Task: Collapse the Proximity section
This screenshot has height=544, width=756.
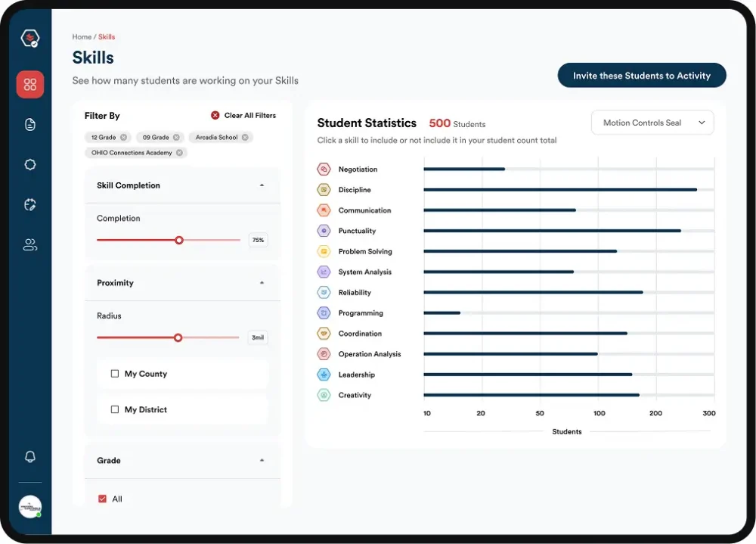Action: pos(262,283)
